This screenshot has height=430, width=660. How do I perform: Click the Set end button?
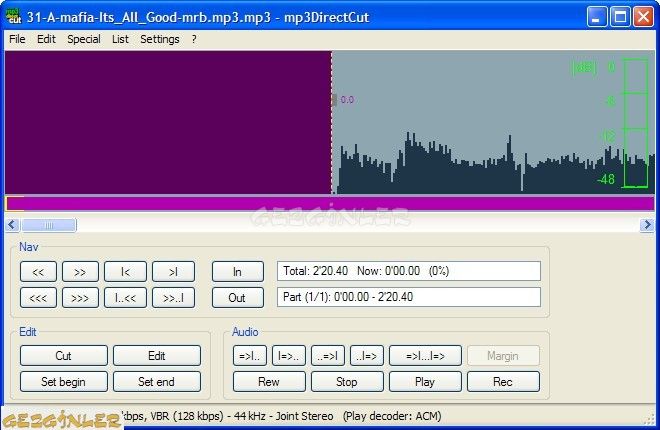[x=156, y=381]
